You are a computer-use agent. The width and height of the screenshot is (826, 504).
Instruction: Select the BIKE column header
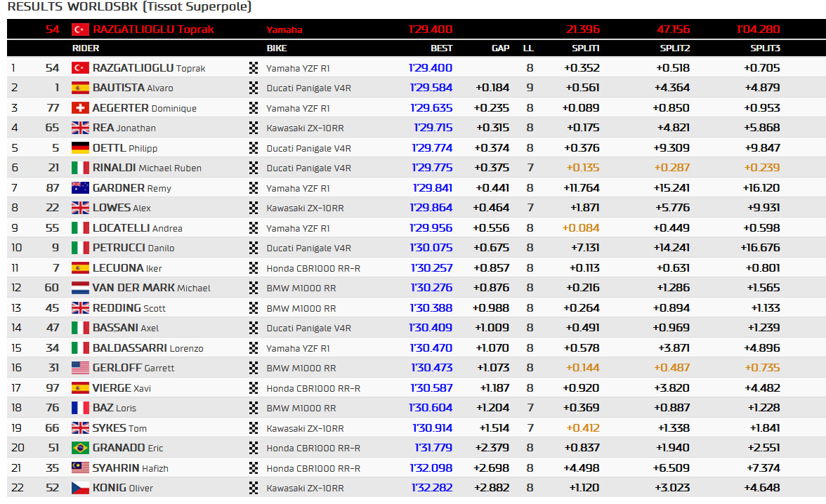pyautogui.click(x=277, y=48)
